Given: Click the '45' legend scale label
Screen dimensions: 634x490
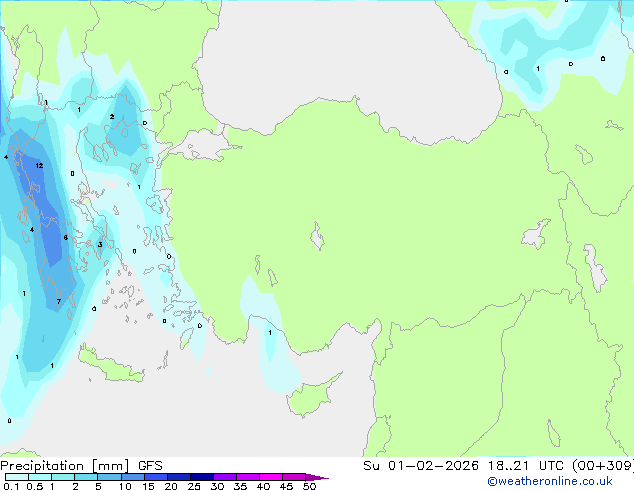Looking at the screenshot, I should (286, 486).
